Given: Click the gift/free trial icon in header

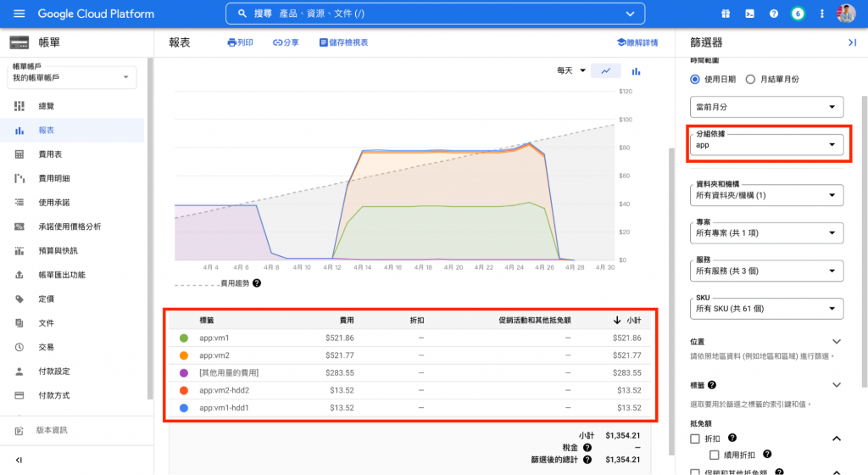Looking at the screenshot, I should [726, 14].
